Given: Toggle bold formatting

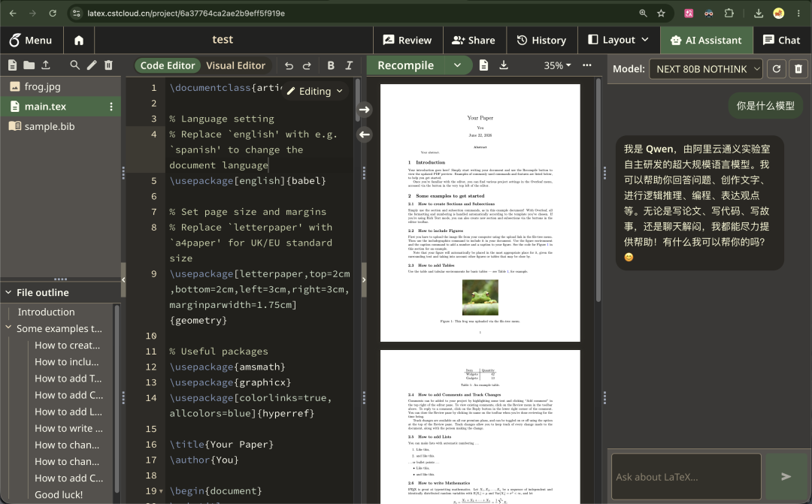Looking at the screenshot, I should [x=330, y=65].
